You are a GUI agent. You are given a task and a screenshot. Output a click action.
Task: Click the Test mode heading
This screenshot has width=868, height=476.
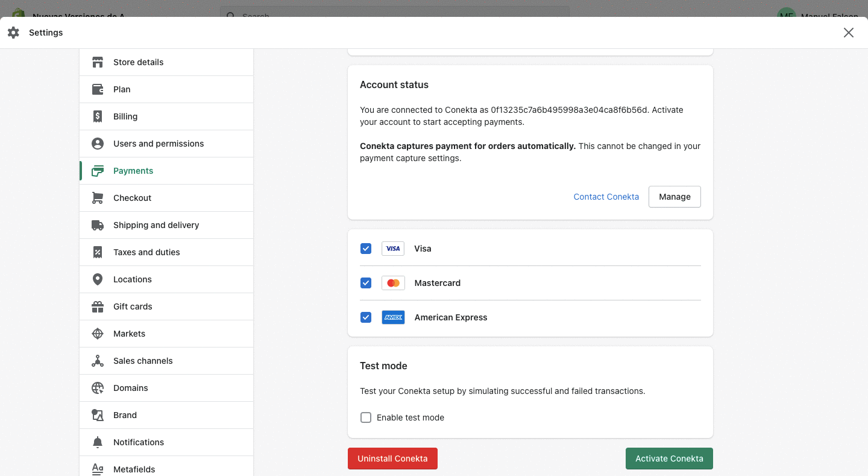[x=383, y=366]
